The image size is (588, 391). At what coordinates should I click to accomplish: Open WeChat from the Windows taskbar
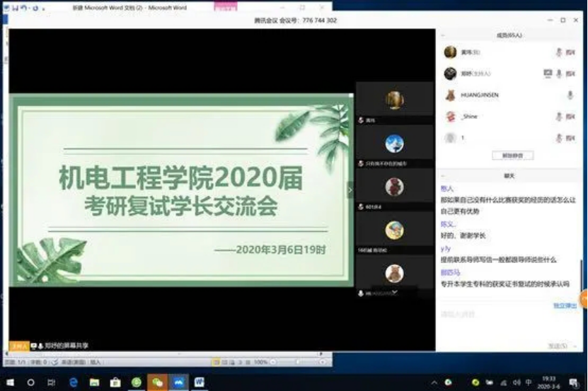pyautogui.click(x=157, y=382)
